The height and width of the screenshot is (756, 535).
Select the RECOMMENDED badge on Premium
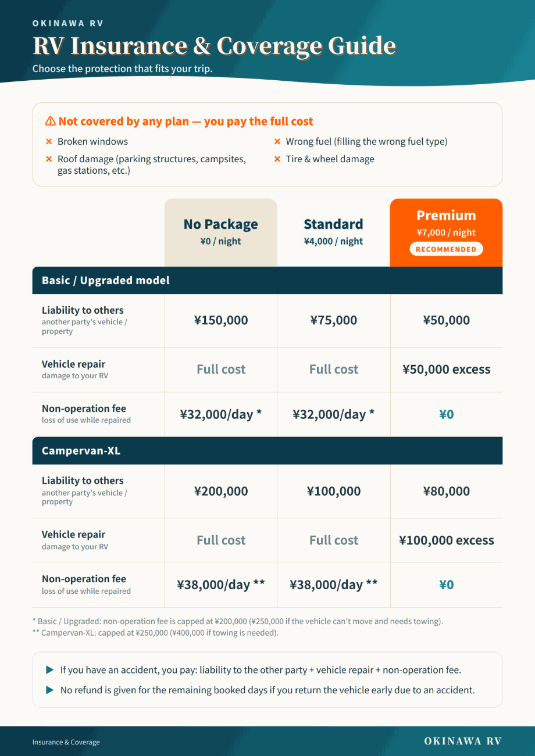coord(446,249)
